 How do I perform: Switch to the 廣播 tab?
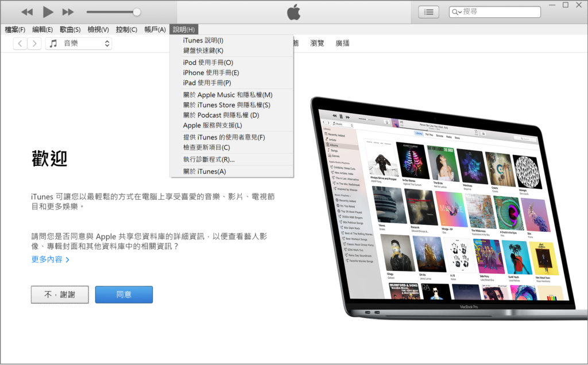[342, 44]
